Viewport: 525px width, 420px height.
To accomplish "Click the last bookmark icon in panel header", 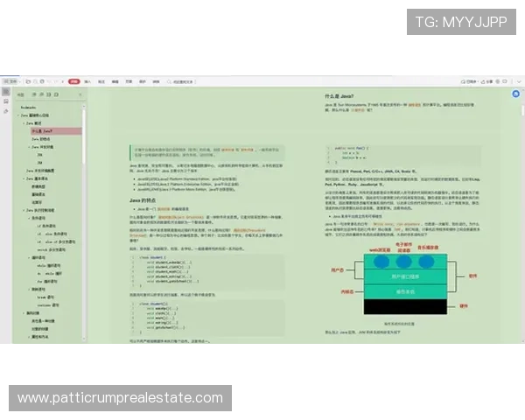I will click(56, 94).
